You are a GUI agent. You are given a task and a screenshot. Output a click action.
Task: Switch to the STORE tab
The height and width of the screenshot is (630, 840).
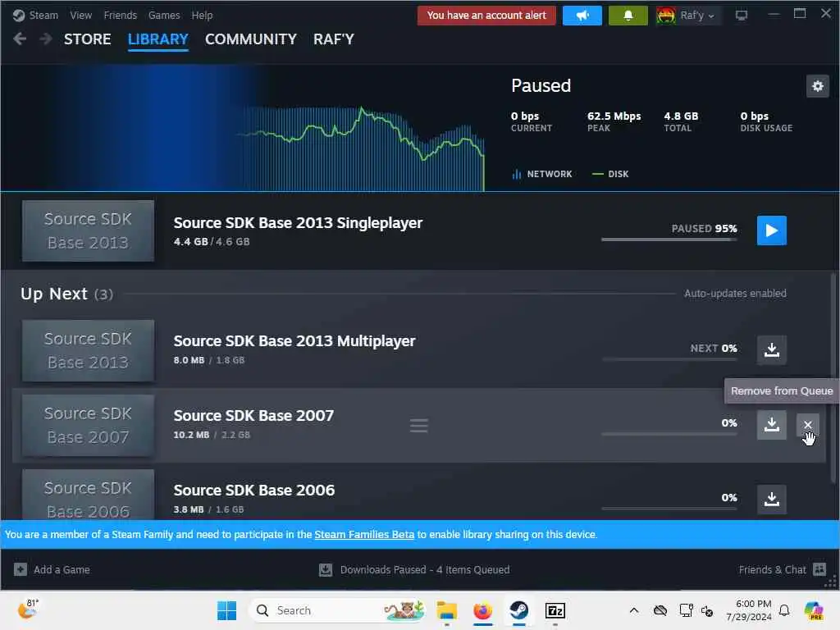[87, 39]
